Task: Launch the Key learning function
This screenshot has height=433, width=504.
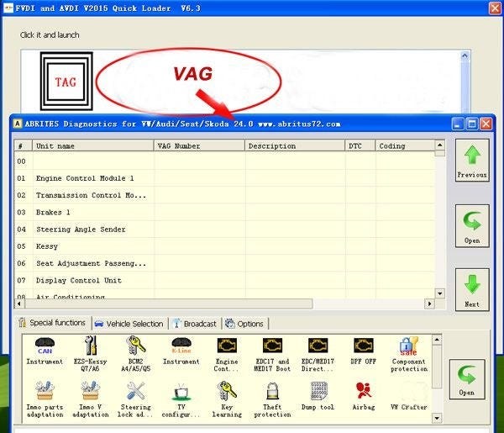Action: click(x=227, y=399)
